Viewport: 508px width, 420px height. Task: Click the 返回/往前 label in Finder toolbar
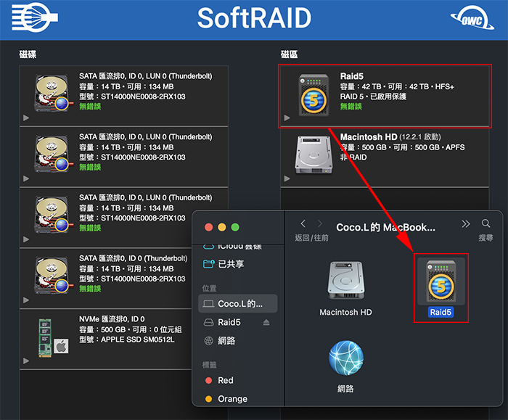(x=311, y=238)
